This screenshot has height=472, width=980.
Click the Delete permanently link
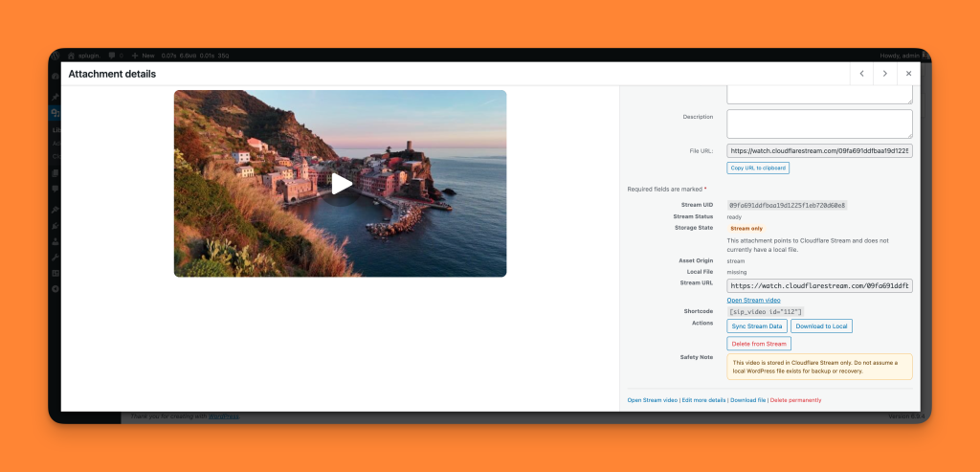[x=795, y=400]
